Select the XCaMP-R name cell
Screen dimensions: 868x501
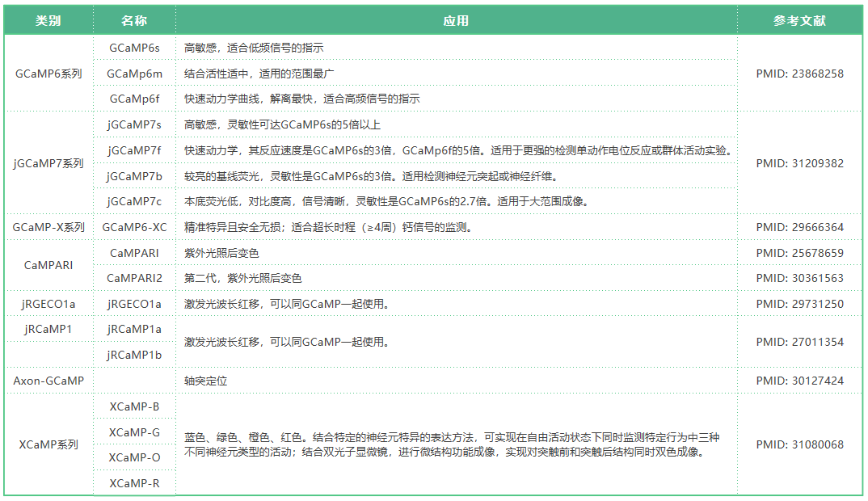click(134, 483)
